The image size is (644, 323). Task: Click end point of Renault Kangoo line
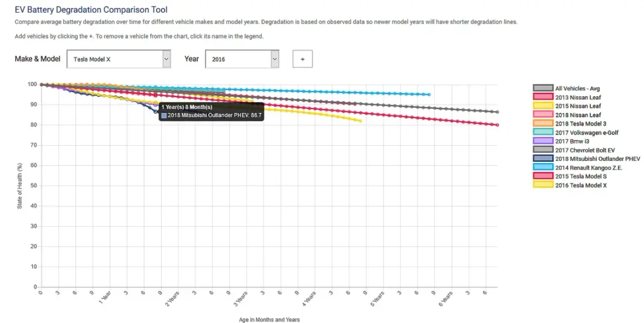point(429,95)
